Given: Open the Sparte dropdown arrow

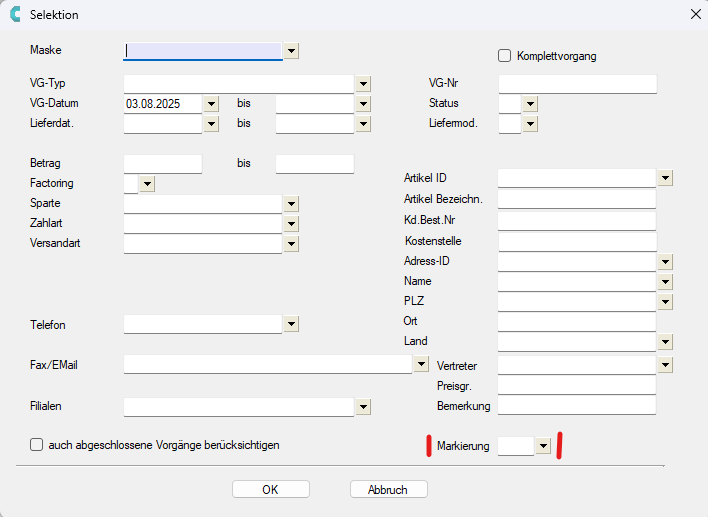Looking at the screenshot, I should (x=292, y=204).
